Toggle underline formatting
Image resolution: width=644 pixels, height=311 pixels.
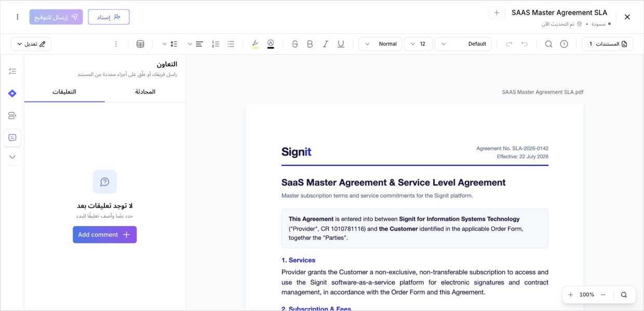point(341,44)
